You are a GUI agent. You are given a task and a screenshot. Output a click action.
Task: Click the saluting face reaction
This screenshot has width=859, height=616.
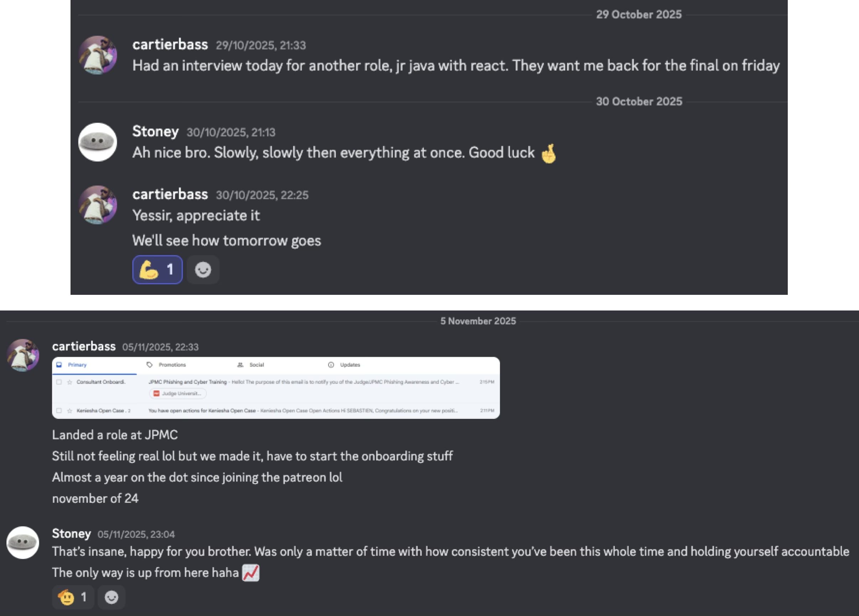tap(73, 597)
